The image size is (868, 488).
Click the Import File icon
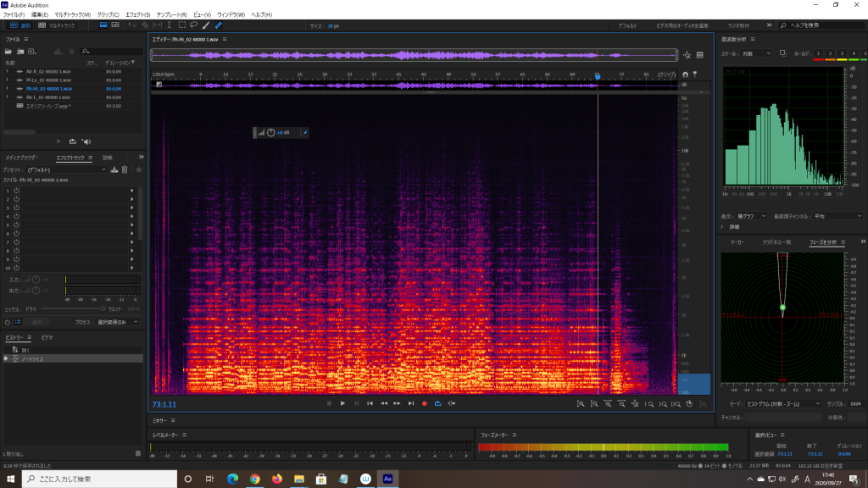(20, 52)
